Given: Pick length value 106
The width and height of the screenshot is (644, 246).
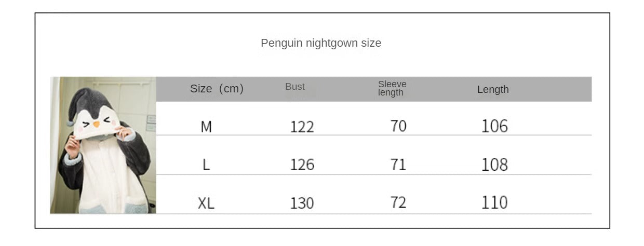Looking at the screenshot, I should point(494,126).
